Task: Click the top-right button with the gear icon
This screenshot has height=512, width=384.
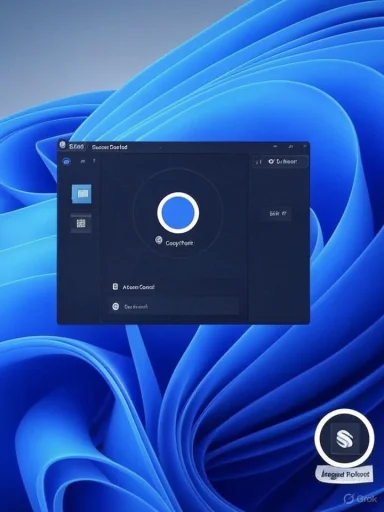Action: 281,162
